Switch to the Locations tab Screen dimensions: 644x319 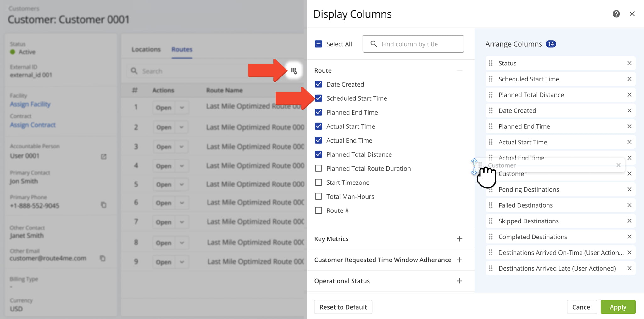146,49
